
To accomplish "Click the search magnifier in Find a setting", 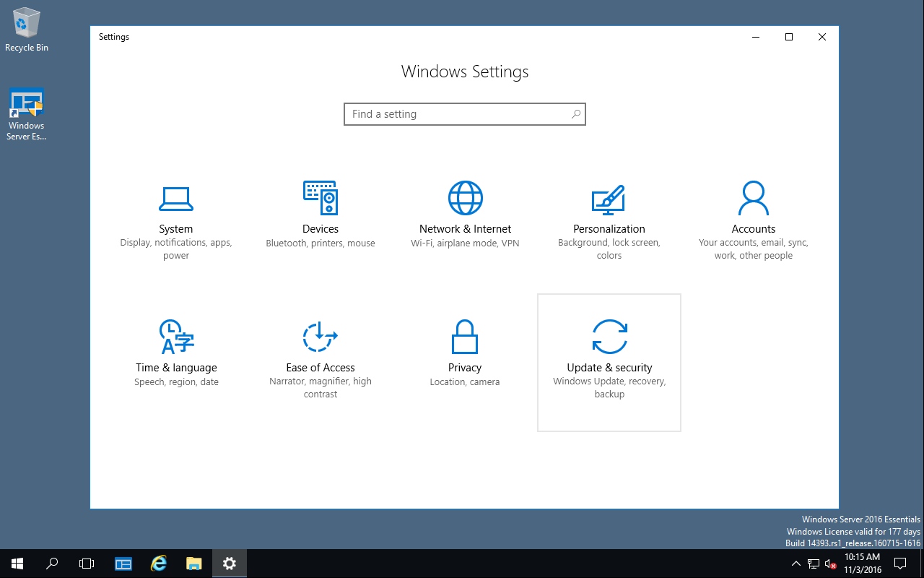I will 575,114.
